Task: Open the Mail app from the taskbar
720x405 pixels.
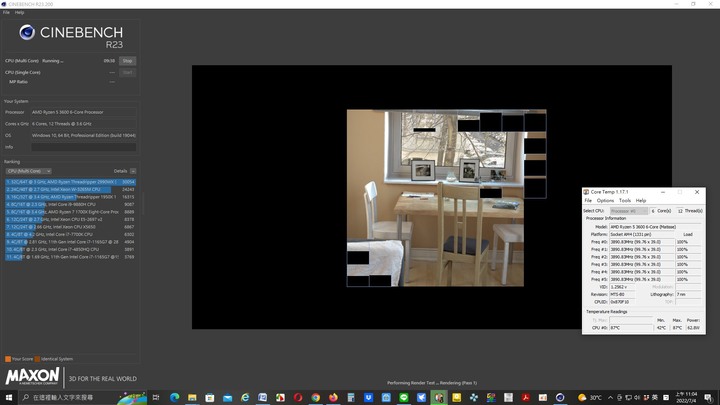Action: (227, 397)
